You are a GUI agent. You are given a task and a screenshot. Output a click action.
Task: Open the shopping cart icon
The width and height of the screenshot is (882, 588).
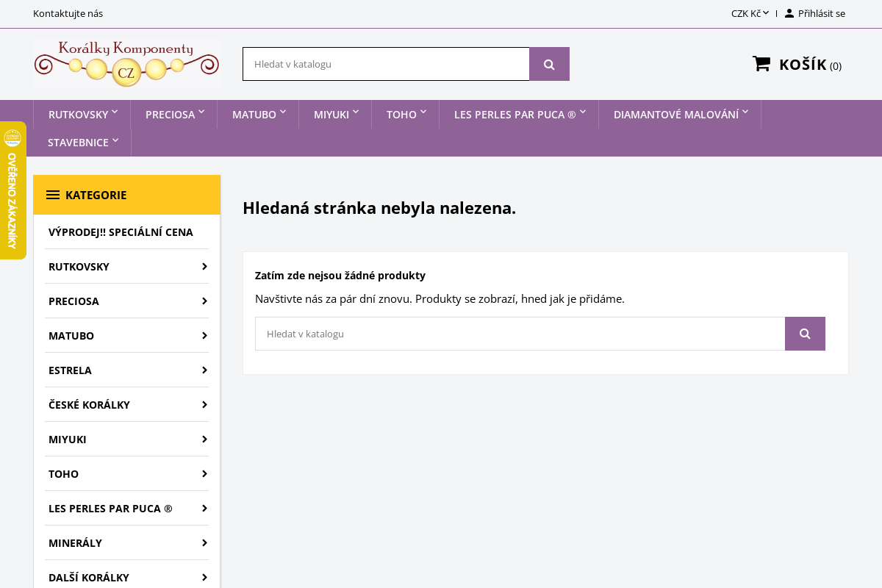pos(761,64)
